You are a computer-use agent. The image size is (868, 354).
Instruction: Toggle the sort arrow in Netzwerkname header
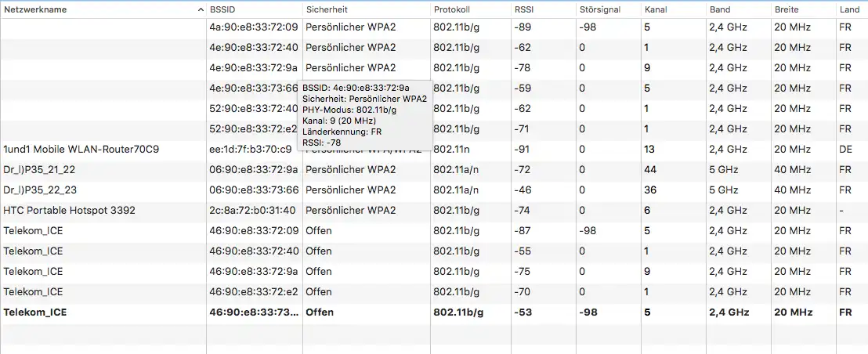point(201,9)
